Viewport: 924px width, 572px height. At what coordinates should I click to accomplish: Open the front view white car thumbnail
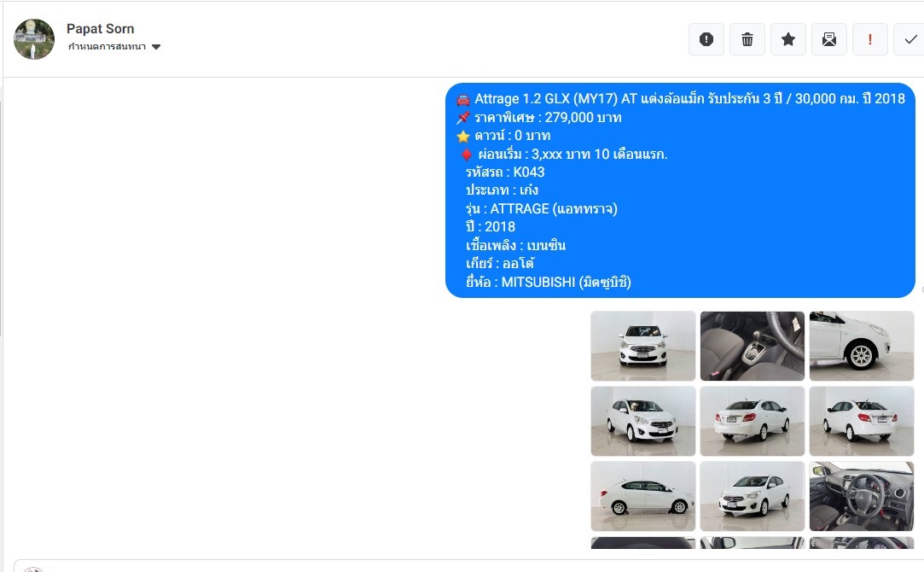point(643,346)
